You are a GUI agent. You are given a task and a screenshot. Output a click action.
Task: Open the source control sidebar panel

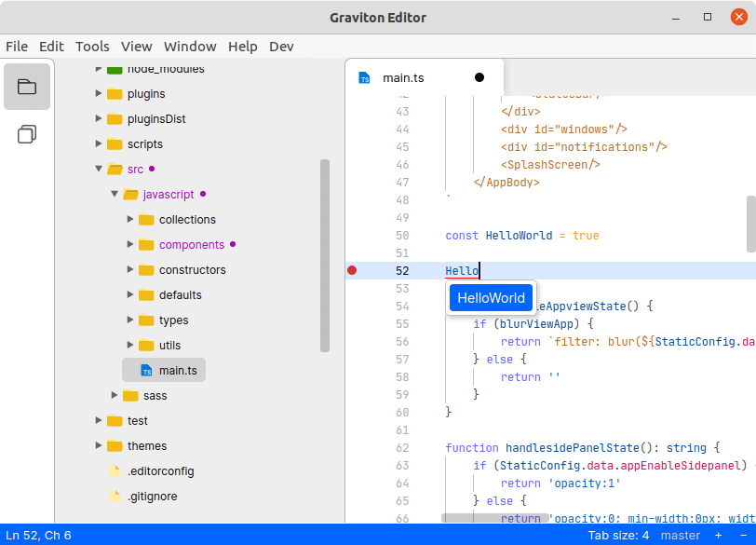(27, 135)
